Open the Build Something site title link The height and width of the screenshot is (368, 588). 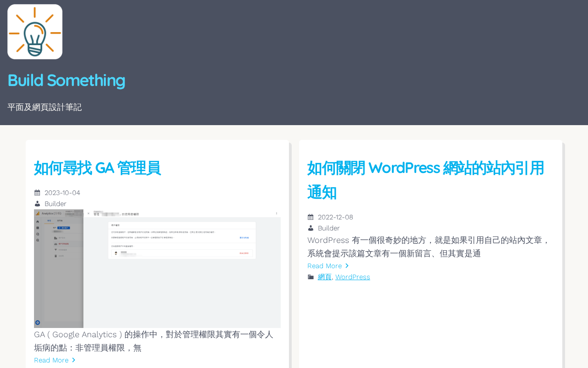click(66, 80)
